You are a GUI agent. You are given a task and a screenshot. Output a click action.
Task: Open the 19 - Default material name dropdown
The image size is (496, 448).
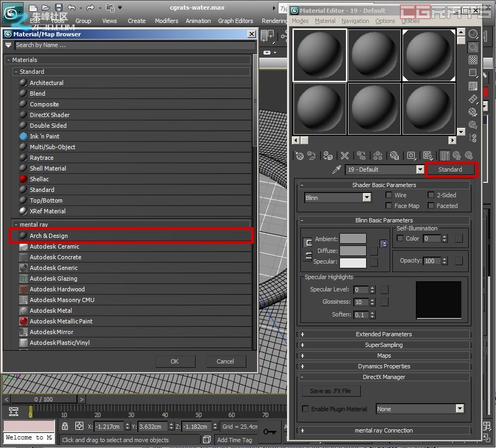pos(420,169)
